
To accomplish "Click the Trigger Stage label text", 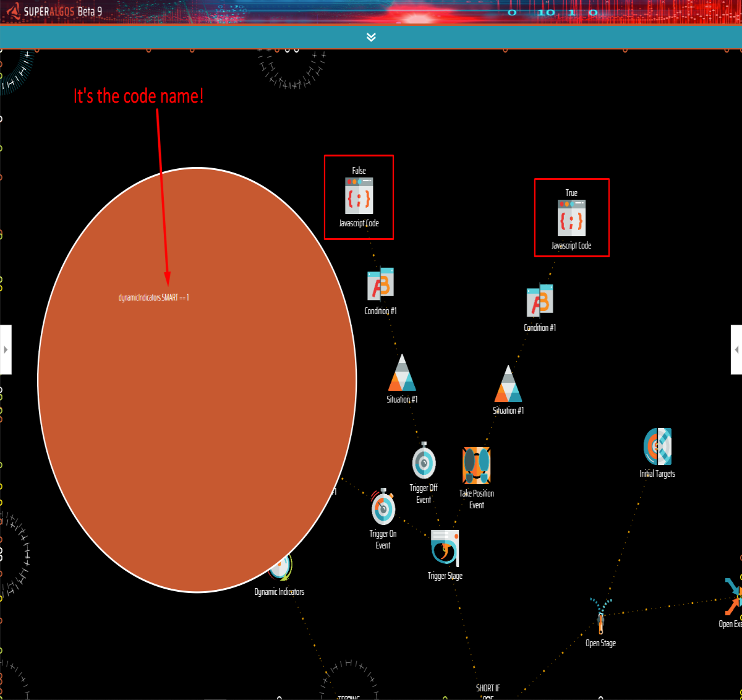I will click(445, 576).
